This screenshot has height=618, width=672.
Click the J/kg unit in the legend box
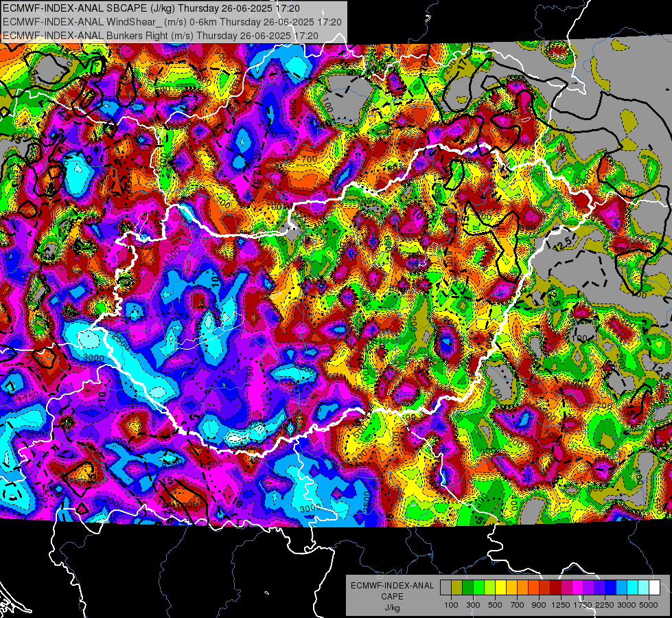tap(392, 608)
